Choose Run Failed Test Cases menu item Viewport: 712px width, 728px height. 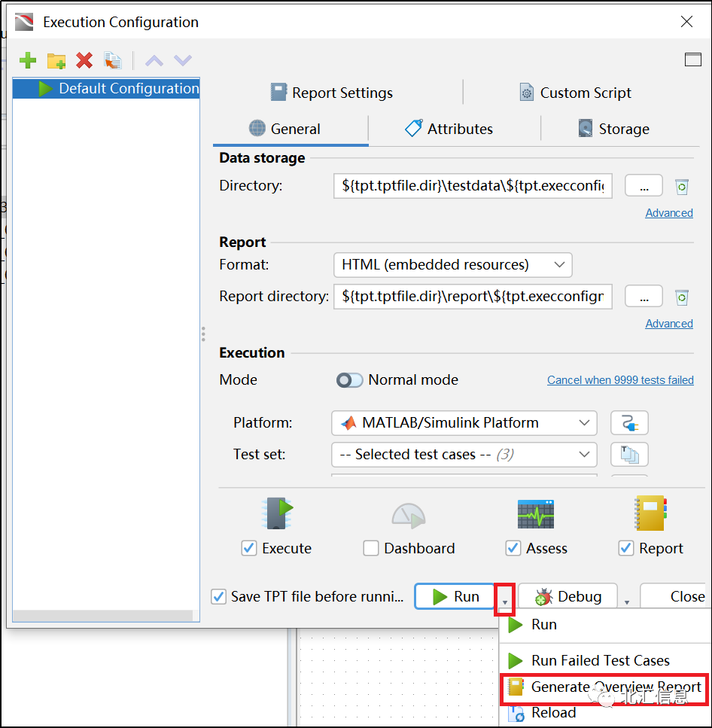pos(606,660)
